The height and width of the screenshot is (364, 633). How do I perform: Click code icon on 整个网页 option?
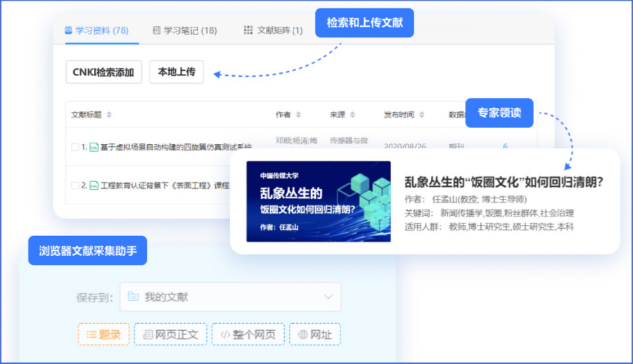[225, 334]
